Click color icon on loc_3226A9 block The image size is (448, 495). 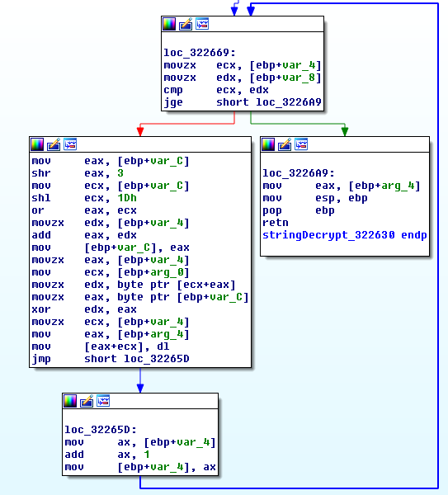(x=268, y=144)
